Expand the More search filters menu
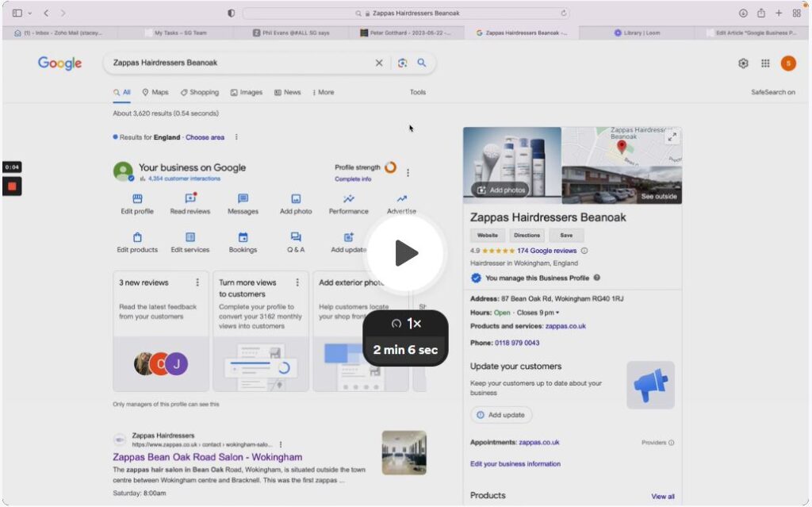Image resolution: width=812 pixels, height=507 pixels. coord(324,92)
